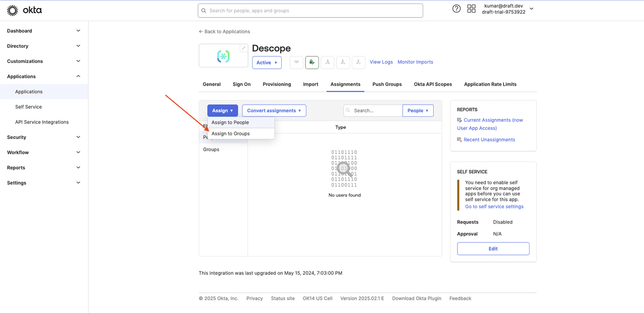The image size is (644, 313).
Task: Open the Convert assignments dropdown
Action: tap(274, 110)
